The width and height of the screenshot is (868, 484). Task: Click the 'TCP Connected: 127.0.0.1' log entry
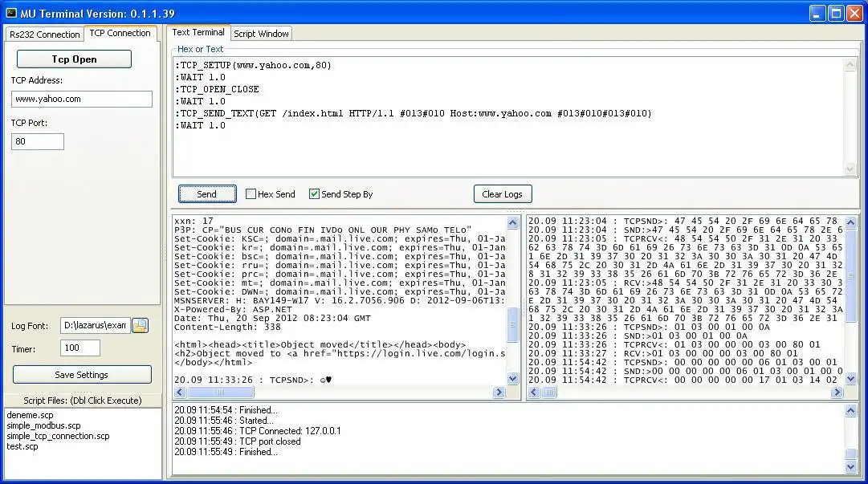coord(258,431)
